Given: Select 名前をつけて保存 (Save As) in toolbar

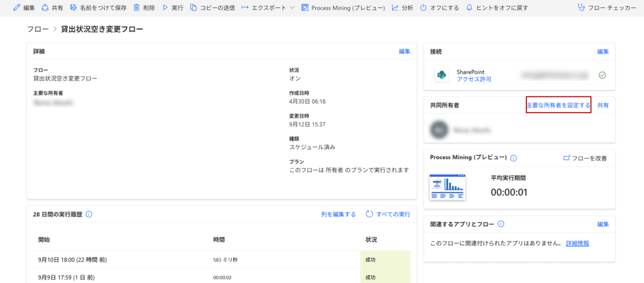Looking at the screenshot, I should pos(98,8).
